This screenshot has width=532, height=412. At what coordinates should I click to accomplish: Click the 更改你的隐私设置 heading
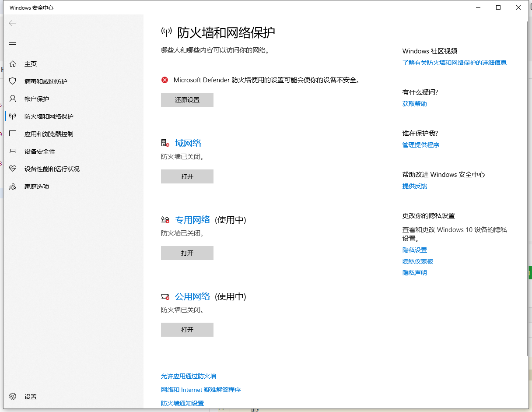[x=429, y=216]
